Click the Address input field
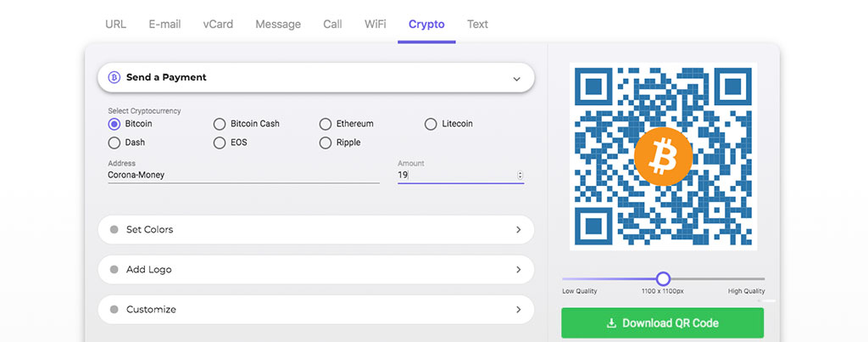868x342 pixels. click(243, 175)
